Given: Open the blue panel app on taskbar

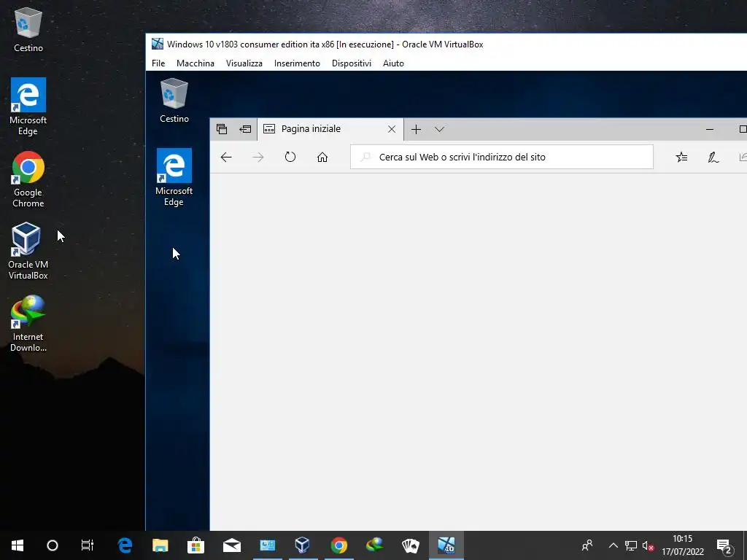Looking at the screenshot, I should click(x=267, y=545).
